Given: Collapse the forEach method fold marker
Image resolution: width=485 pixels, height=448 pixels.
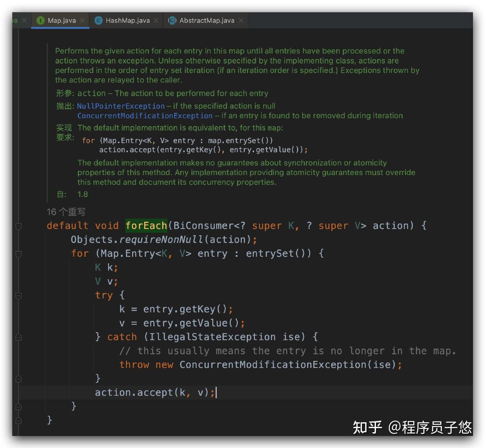Looking at the screenshot, I should 19,226.
